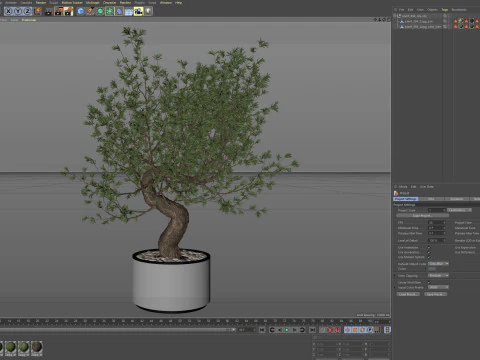Screen dimensions: 480x360
Task: Play animation backwards
Action: [x=279, y=330]
